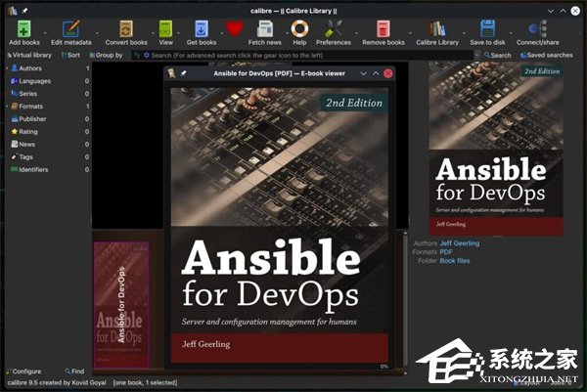Click the Save to disk icon

(x=487, y=29)
